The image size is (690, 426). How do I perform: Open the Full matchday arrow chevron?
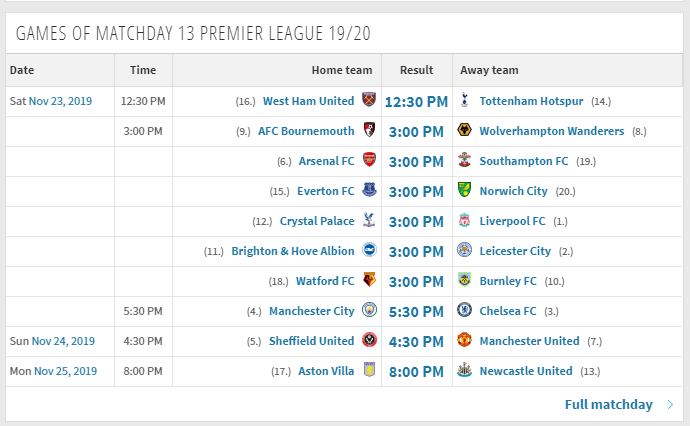pos(670,405)
